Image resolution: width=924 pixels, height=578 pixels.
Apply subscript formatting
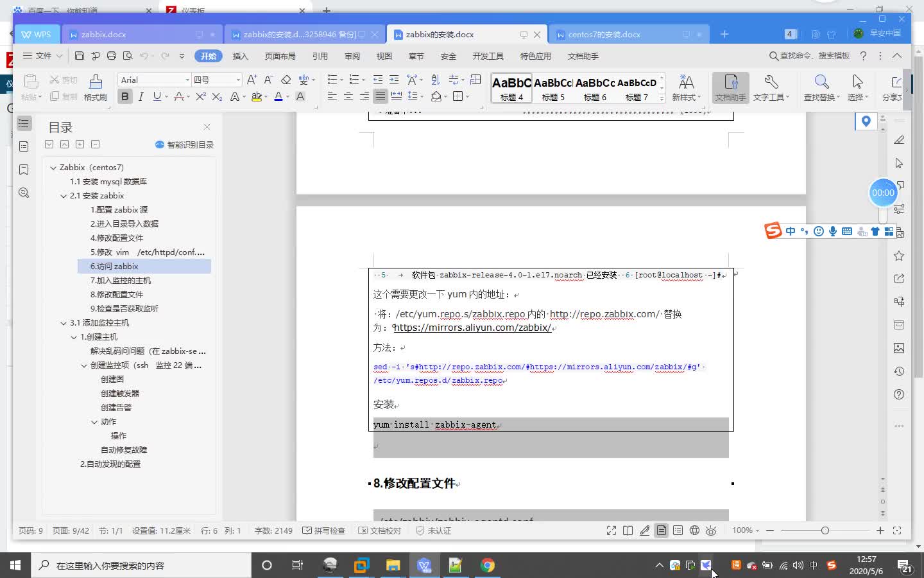217,96
